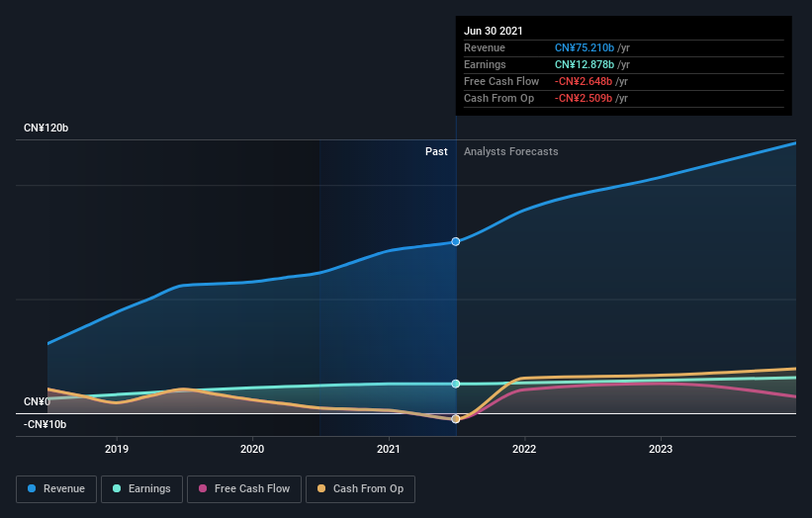Select the 2019 x-axis label
Viewport: 812px width, 518px height.
coord(117,449)
